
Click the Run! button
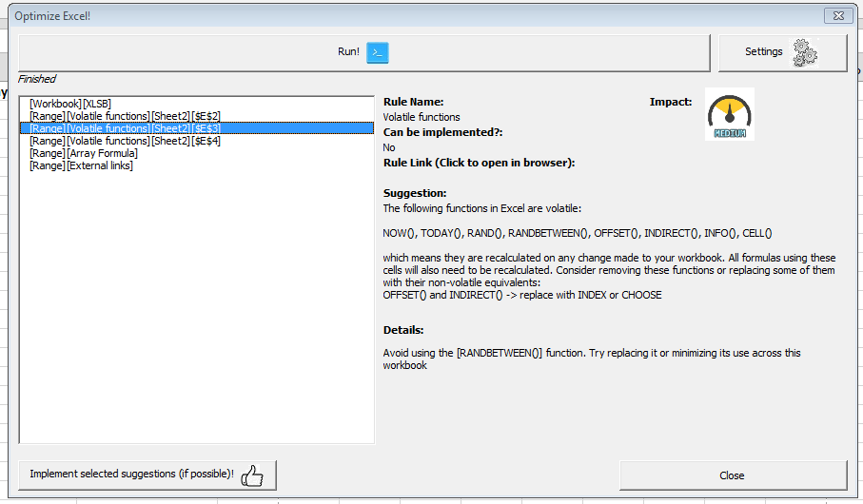[363, 53]
